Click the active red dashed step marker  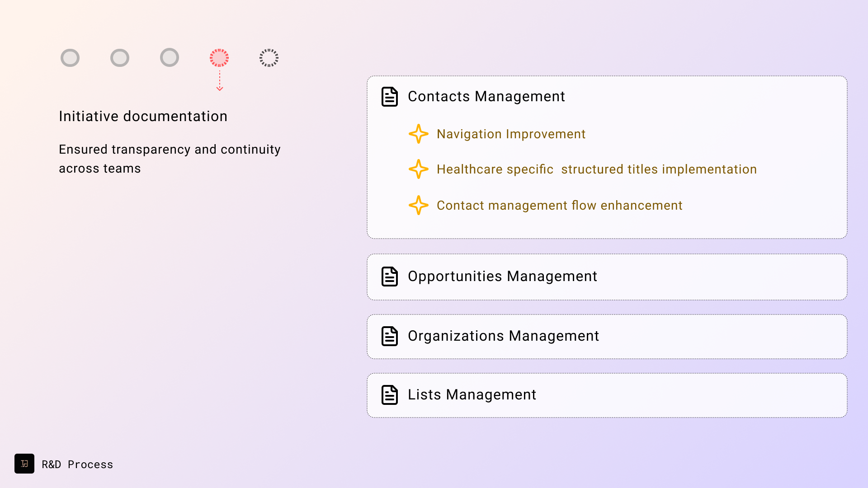tap(219, 58)
